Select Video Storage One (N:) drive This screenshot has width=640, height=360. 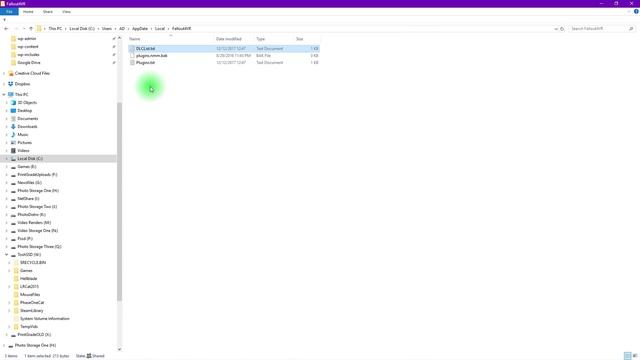coord(38,231)
